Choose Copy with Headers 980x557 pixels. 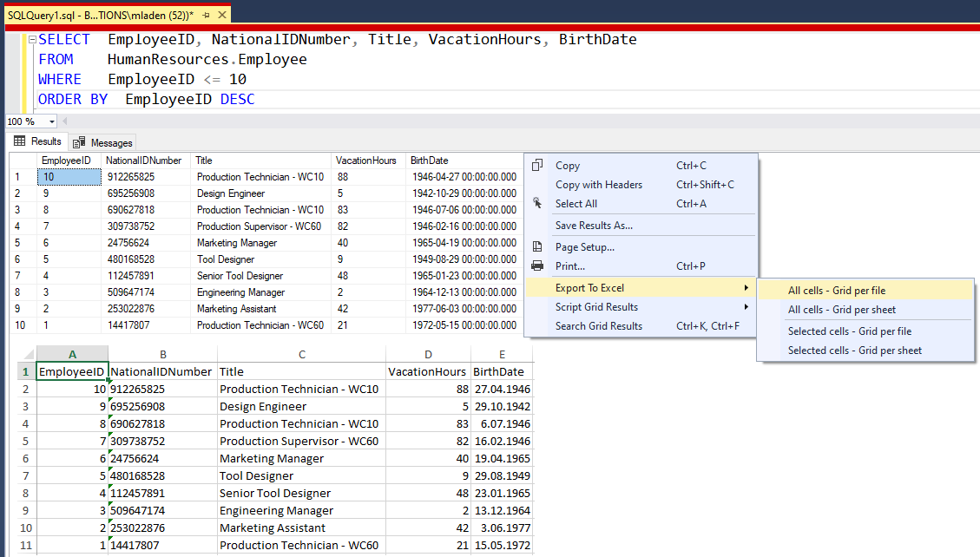(x=641, y=184)
